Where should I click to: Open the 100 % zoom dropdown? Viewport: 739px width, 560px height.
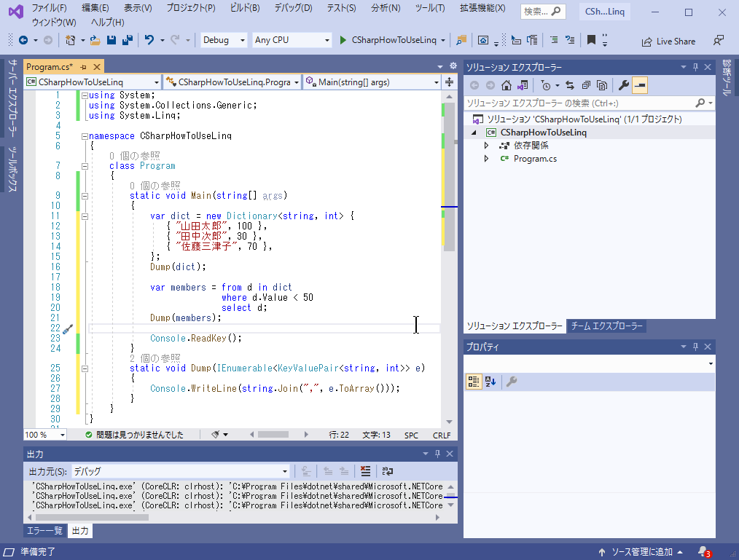(45, 435)
